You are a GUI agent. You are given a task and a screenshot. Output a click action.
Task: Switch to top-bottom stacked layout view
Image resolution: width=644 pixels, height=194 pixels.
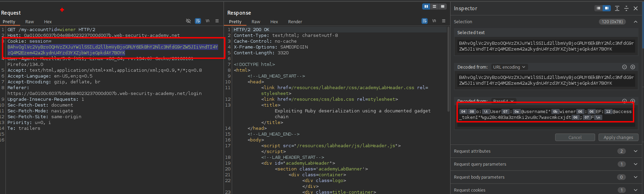pyautogui.click(x=434, y=6)
